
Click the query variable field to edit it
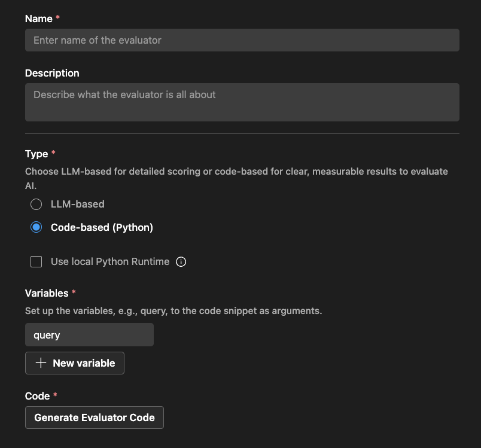coord(89,334)
